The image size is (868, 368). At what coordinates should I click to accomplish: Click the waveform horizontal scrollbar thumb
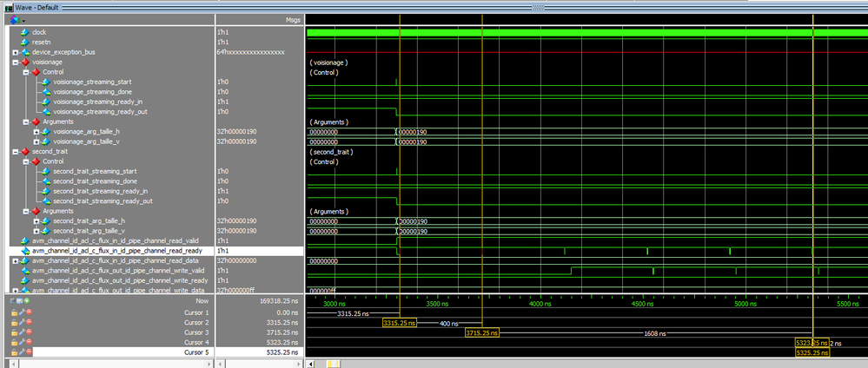pos(332,364)
